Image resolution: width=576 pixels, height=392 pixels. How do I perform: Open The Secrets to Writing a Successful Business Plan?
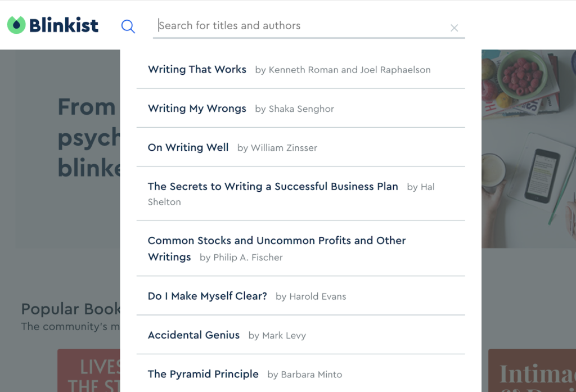point(273,187)
